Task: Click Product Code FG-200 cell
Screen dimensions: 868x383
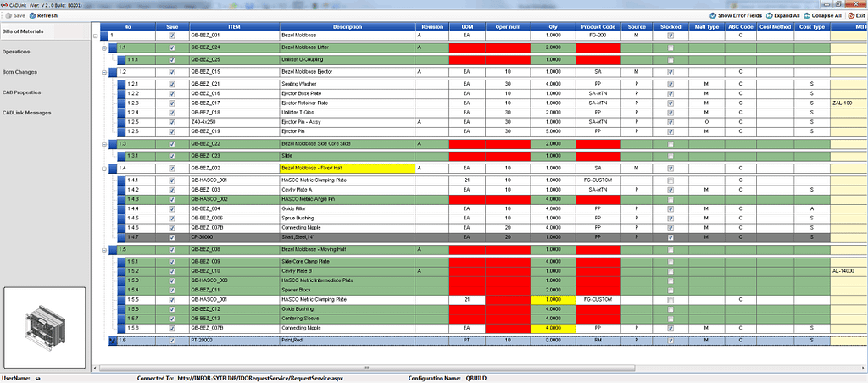Action: 598,36
